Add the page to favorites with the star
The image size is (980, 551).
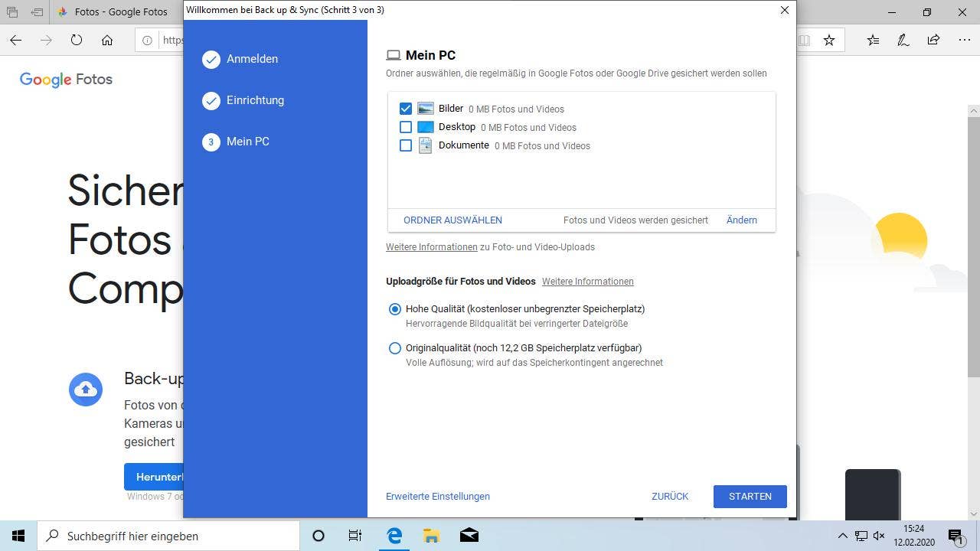coord(829,40)
